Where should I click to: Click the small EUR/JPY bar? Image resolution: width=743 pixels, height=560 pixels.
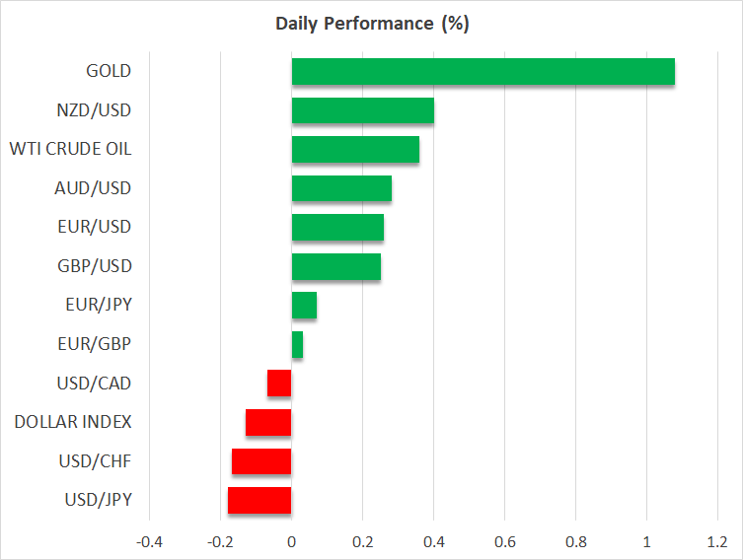pyautogui.click(x=304, y=306)
